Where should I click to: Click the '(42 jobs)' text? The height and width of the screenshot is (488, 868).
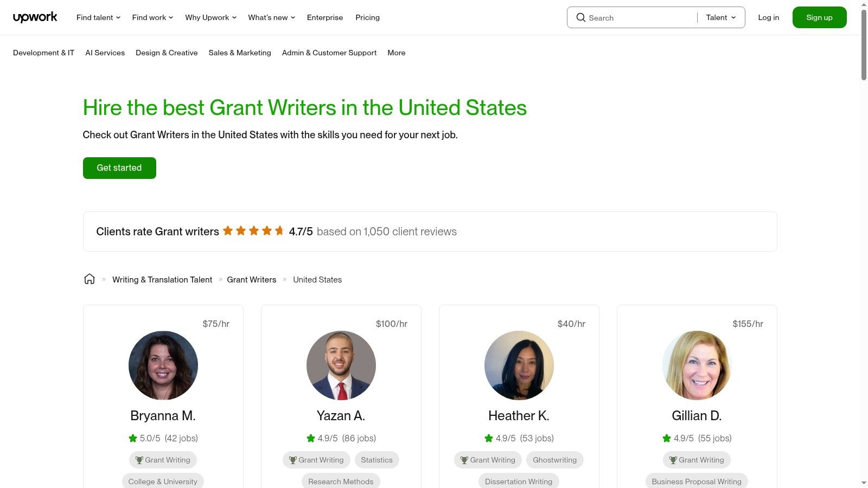point(181,438)
